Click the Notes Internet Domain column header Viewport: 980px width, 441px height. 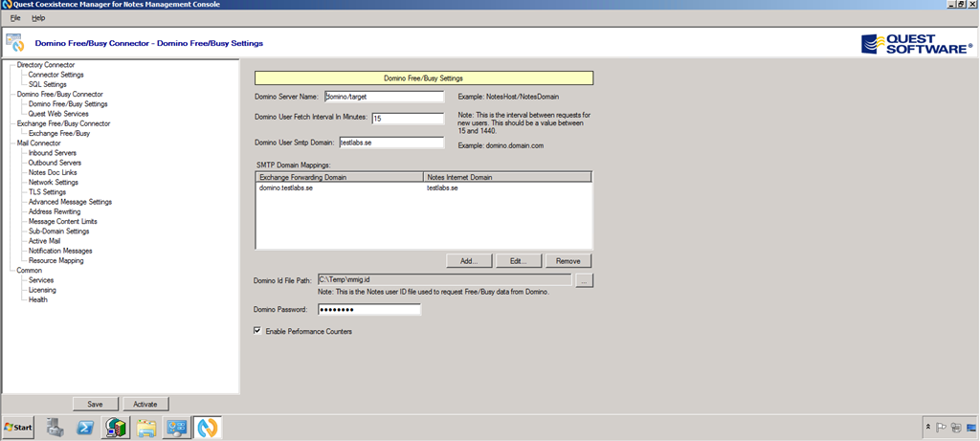pos(507,177)
